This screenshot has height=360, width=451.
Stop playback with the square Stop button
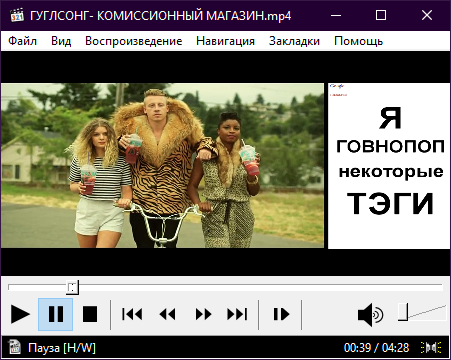coord(90,314)
